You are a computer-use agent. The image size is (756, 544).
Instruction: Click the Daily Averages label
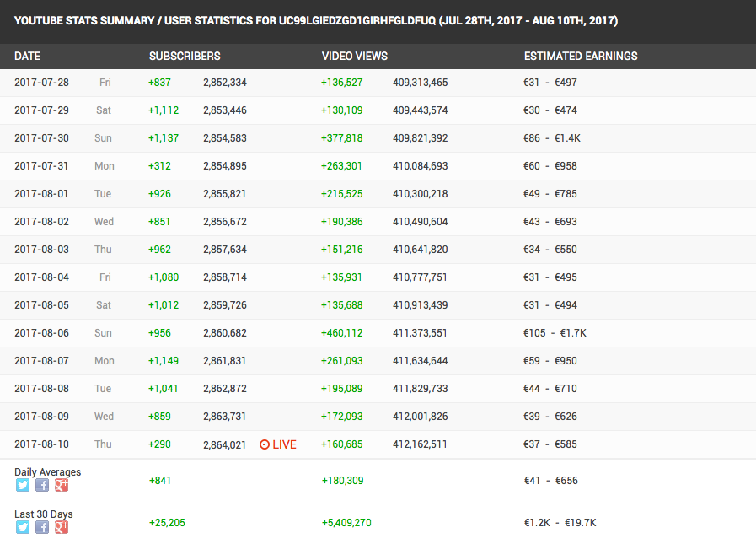(48, 472)
